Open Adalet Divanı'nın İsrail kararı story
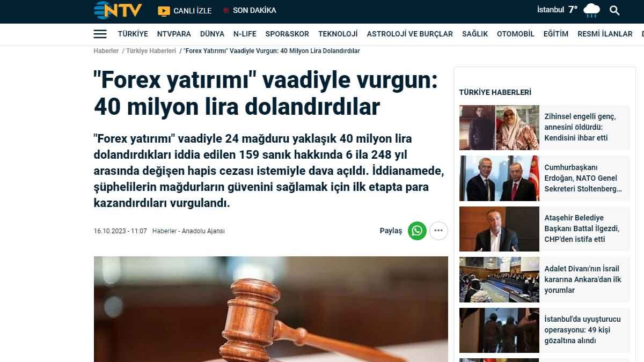 (583, 279)
